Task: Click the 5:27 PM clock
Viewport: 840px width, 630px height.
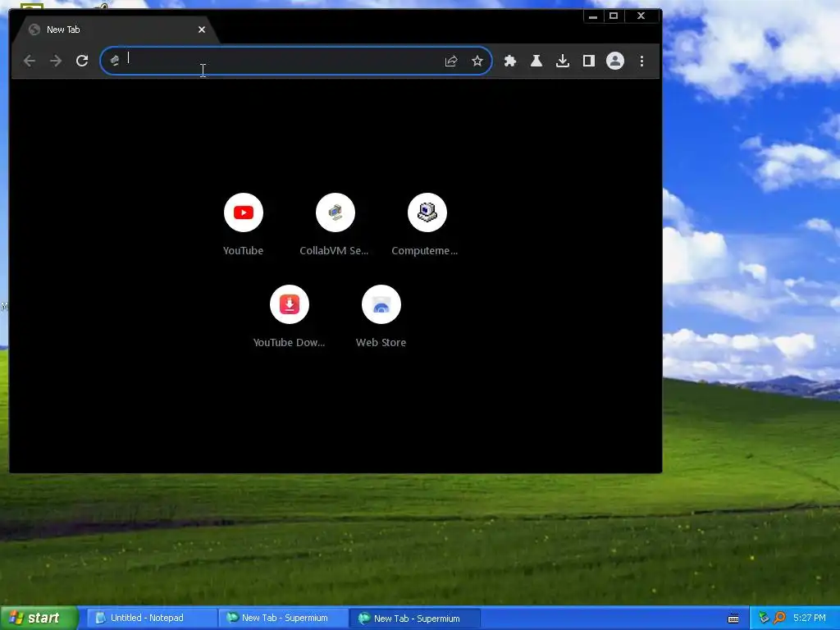Action: [x=810, y=619]
